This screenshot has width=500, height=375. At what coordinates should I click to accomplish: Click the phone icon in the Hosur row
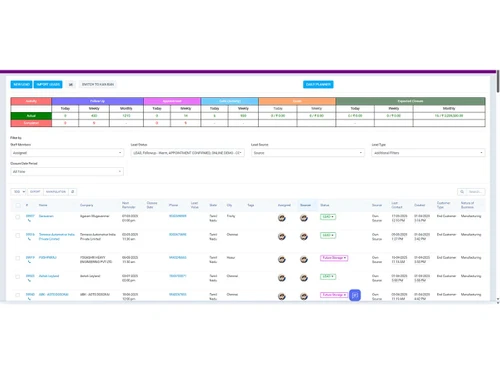point(29,262)
